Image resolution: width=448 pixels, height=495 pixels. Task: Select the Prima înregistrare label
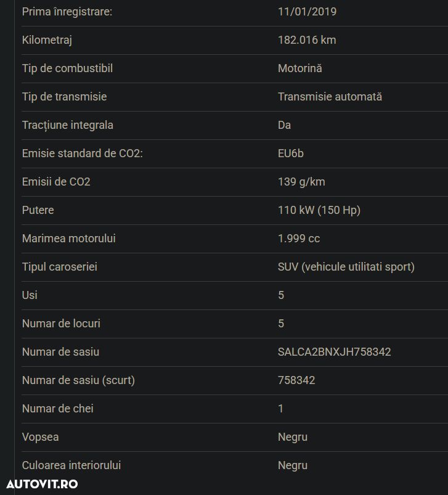(67, 12)
